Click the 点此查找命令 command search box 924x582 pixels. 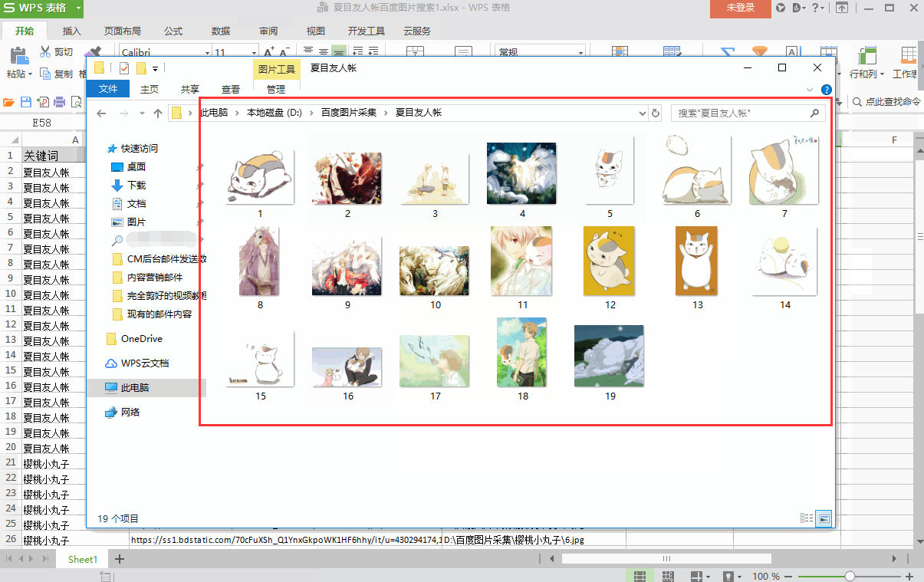tap(888, 102)
